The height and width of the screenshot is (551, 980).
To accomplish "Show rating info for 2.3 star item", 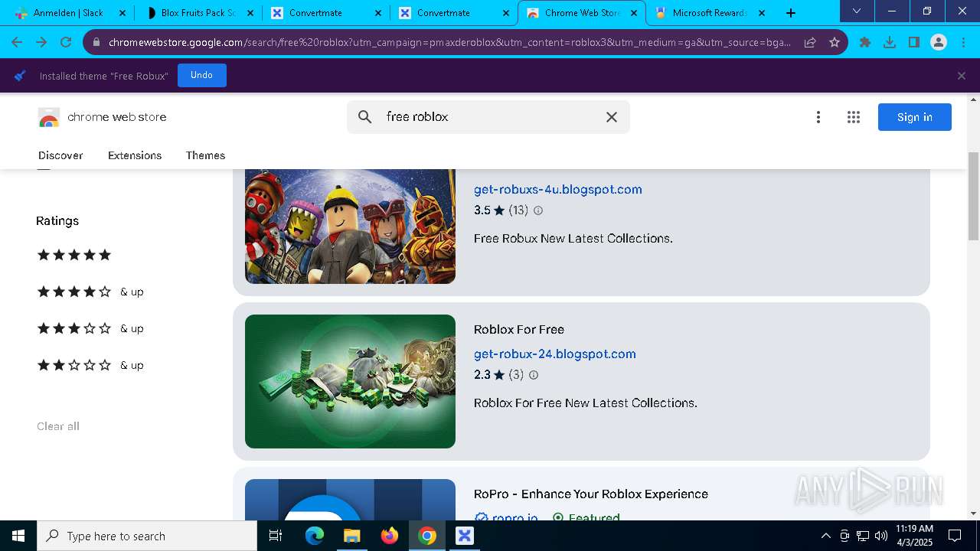I will (534, 375).
